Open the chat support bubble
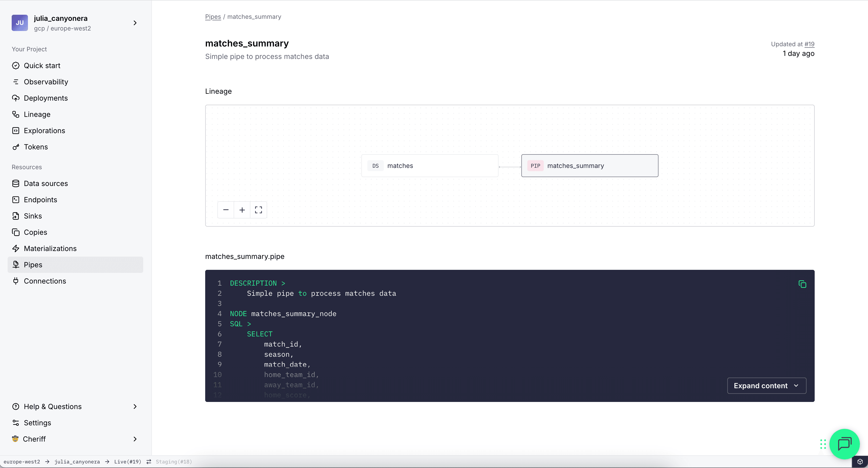The image size is (868, 468). point(844,444)
